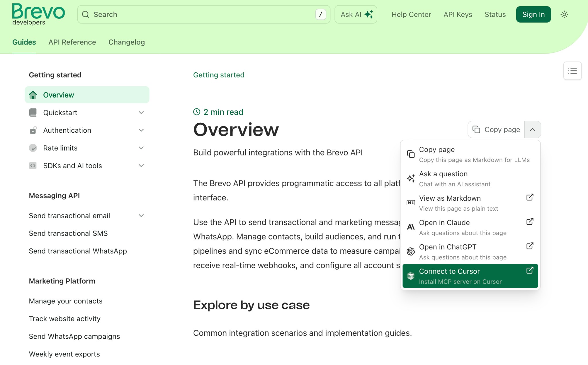
Task: Collapse the Copy page dropdown chevron
Action: tap(533, 130)
